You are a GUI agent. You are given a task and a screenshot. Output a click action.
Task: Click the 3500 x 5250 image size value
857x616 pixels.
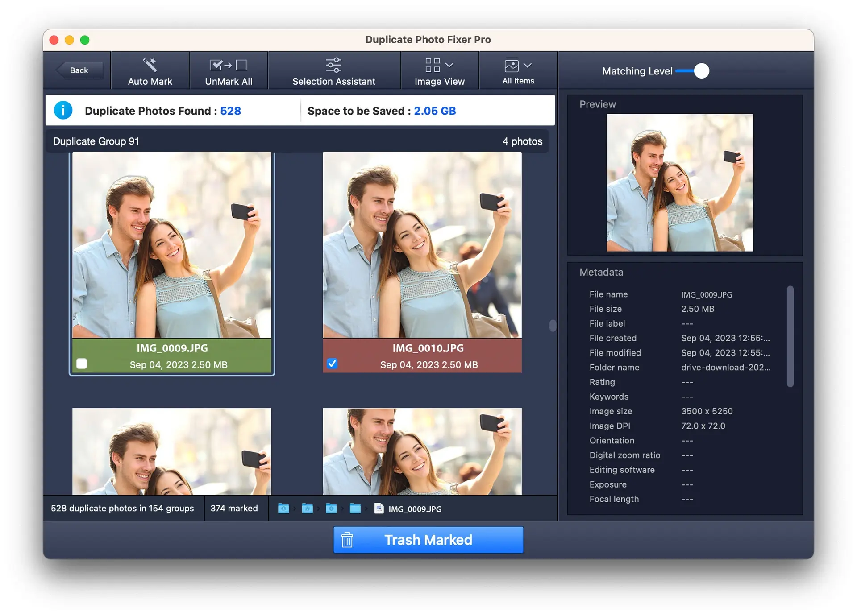707,411
